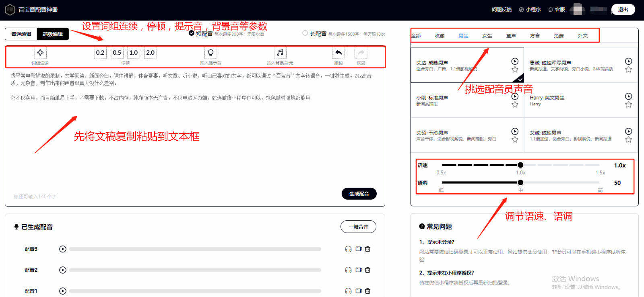
Task: Star the 艾硕-干练男声 voice
Action: [x=515, y=139]
